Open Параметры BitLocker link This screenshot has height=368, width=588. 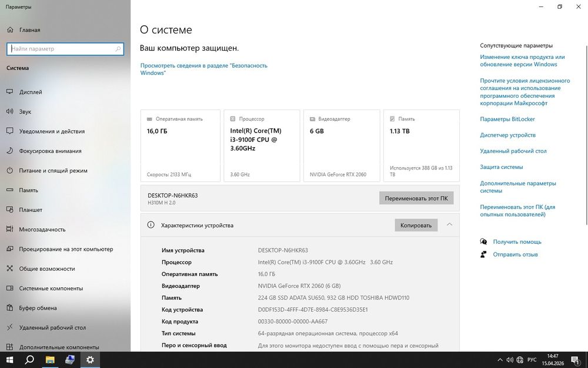pyautogui.click(x=507, y=119)
